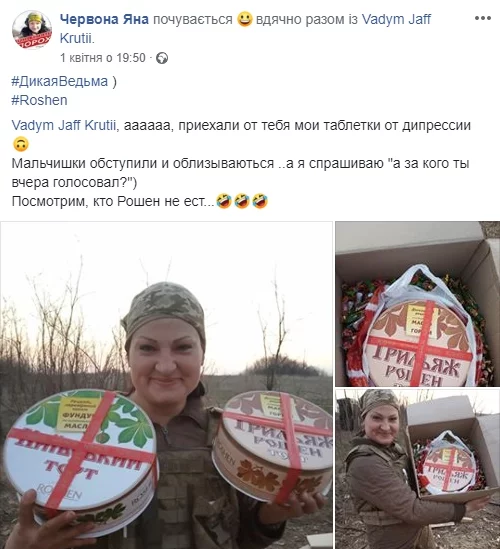Image resolution: width=500 pixels, height=549 pixels.
Task: Open the Vadym Jaff tagged link in header
Action: point(396,19)
